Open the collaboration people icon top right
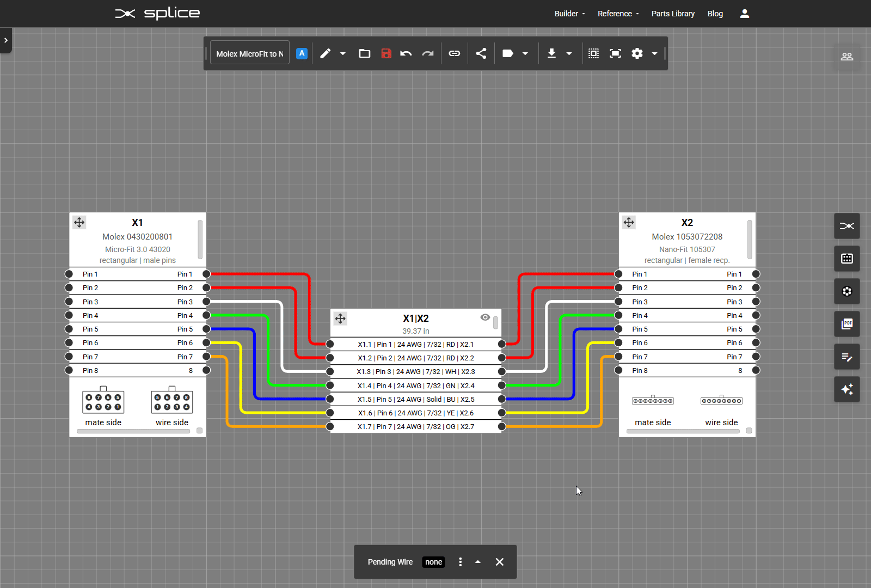 (847, 56)
